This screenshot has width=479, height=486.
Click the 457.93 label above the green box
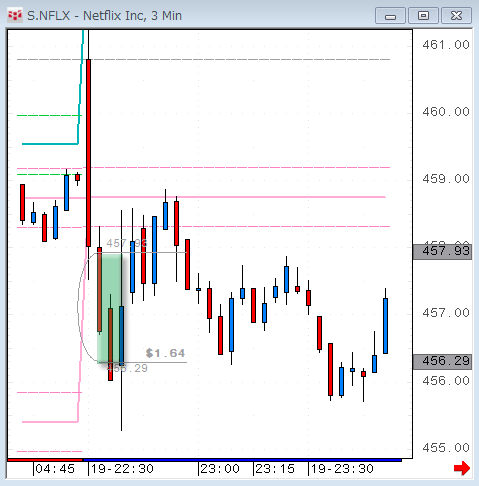(127, 243)
